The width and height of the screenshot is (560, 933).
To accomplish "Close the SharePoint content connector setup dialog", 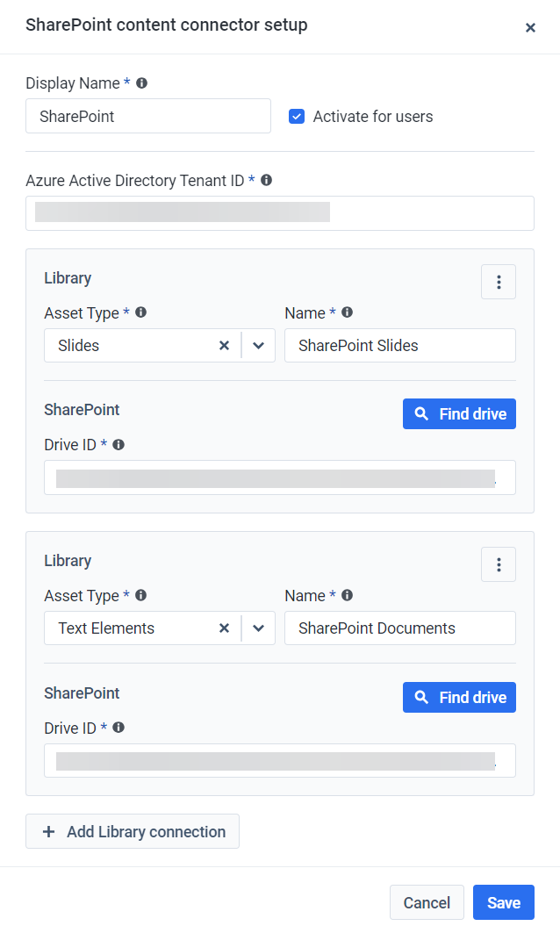I will tap(530, 27).
